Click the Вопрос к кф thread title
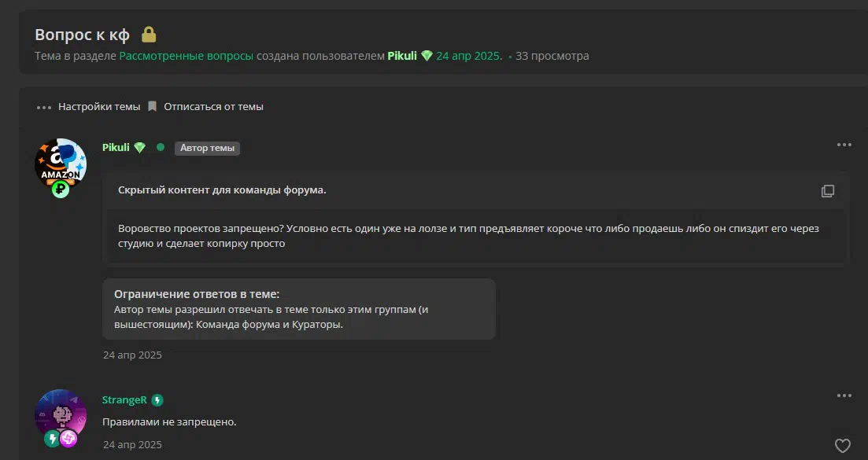The height and width of the screenshot is (460, 868). click(x=82, y=35)
